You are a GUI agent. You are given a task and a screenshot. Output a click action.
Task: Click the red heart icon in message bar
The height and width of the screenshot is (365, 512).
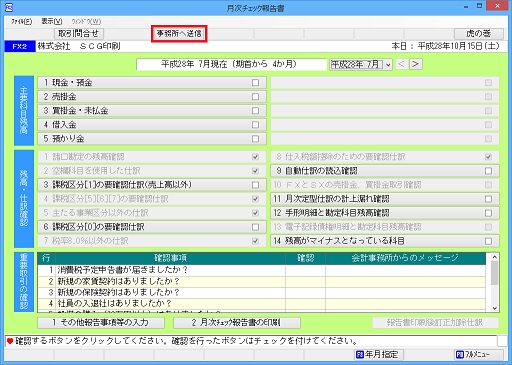[10, 341]
